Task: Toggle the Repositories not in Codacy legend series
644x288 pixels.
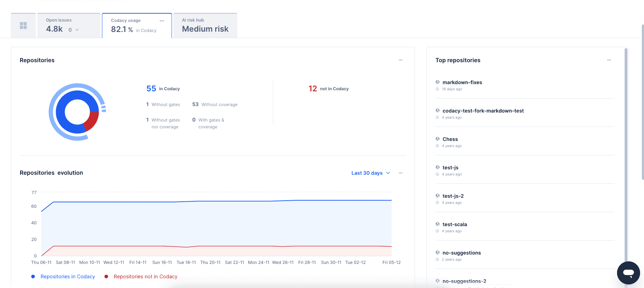Action: [141, 276]
